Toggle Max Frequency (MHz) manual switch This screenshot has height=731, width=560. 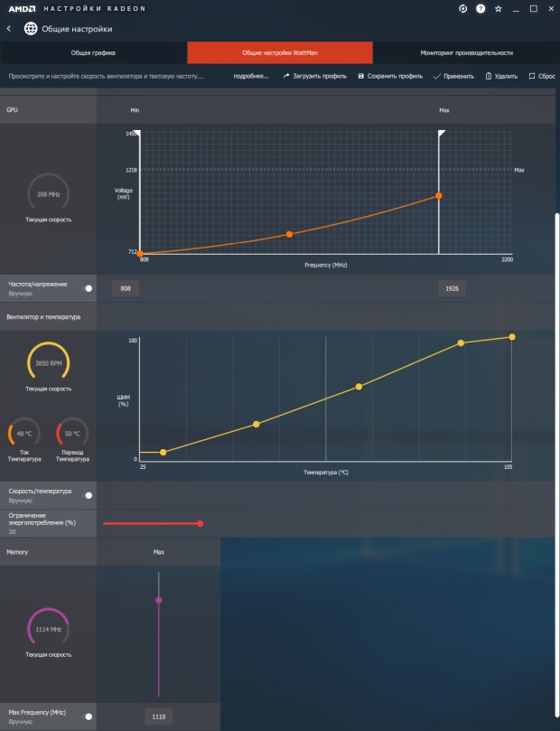(x=87, y=717)
